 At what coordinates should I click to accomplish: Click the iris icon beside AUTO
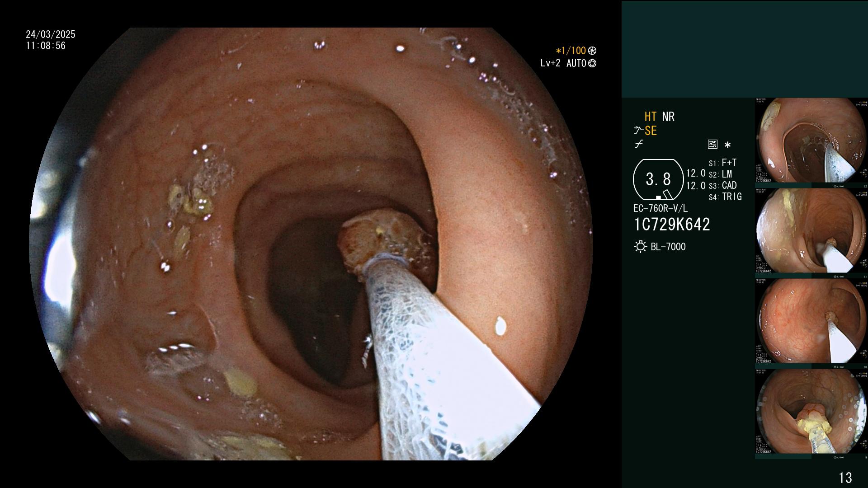592,63
